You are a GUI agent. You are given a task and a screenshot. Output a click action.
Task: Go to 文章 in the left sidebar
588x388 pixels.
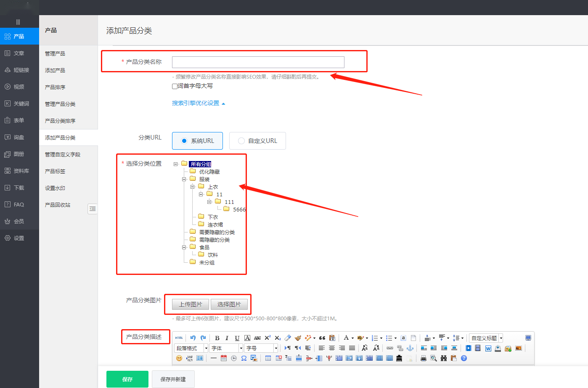click(19, 53)
